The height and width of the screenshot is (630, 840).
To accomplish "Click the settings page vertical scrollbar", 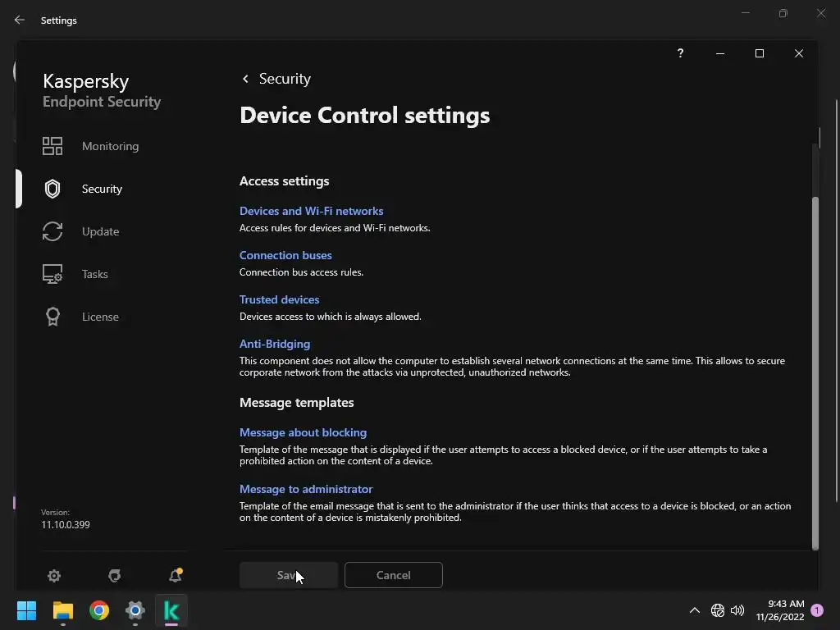I will click(815, 373).
